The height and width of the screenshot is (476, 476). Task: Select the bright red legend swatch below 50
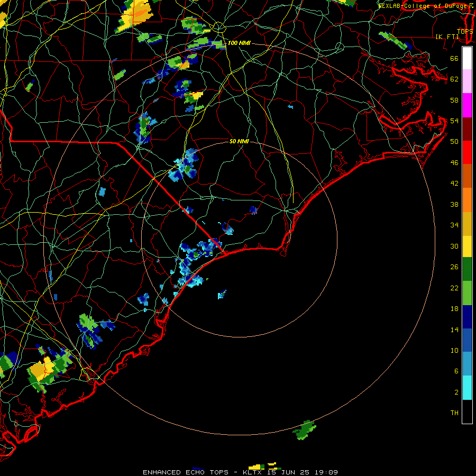click(x=467, y=152)
